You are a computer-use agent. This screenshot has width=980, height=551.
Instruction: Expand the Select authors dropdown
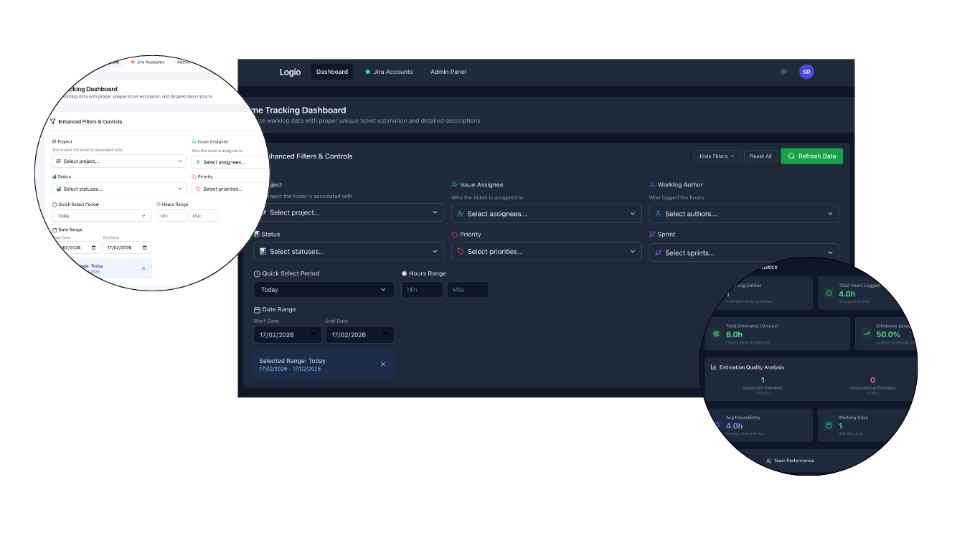[744, 214]
